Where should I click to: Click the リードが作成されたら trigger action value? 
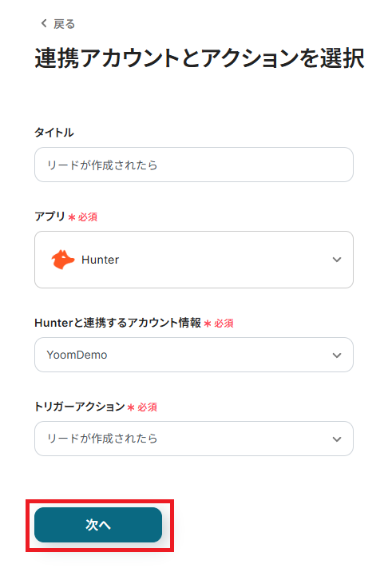point(102,439)
